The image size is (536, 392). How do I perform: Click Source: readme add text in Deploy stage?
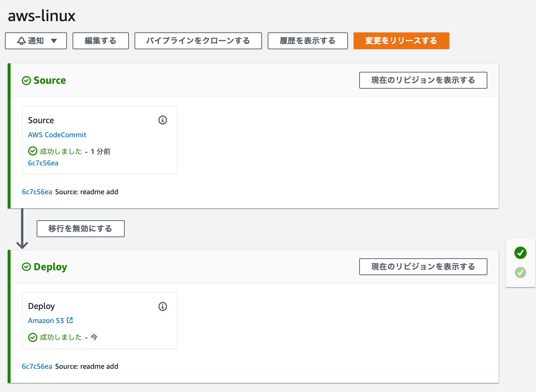coord(87,366)
